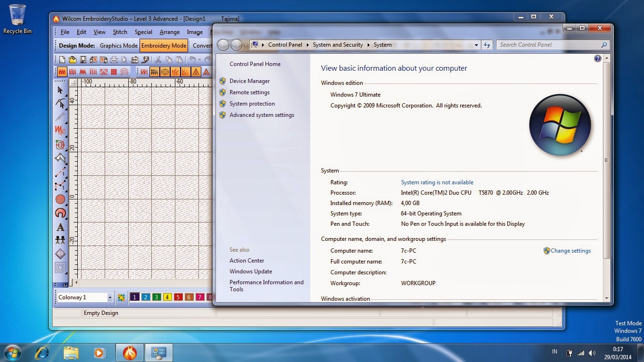The image size is (644, 362).
Task: Toggle Embroidery Mode button
Action: 164,46
